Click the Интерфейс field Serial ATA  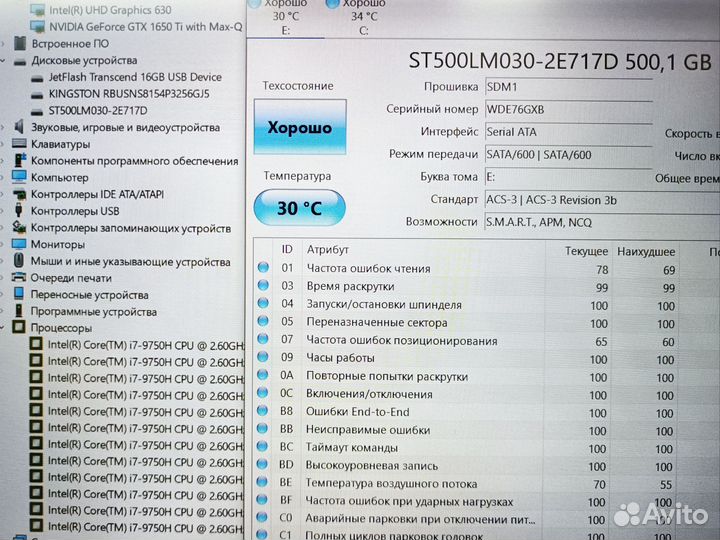[568, 132]
